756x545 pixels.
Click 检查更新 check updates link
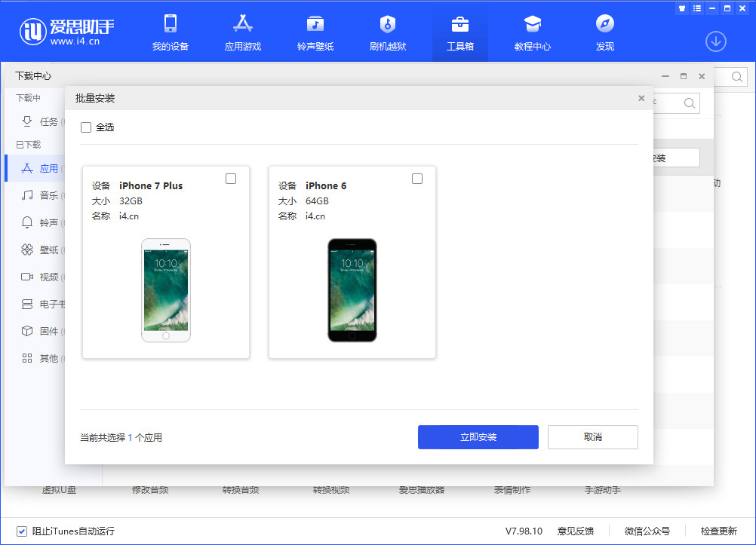coord(718,531)
